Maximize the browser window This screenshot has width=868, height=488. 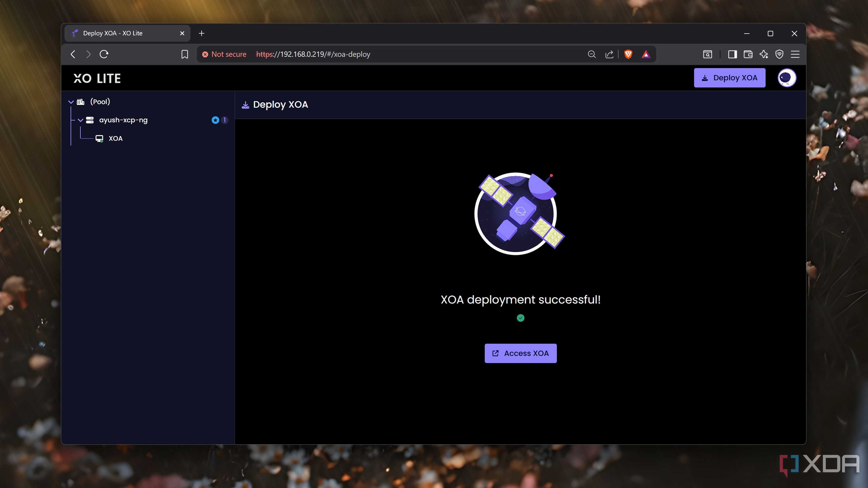click(x=770, y=33)
